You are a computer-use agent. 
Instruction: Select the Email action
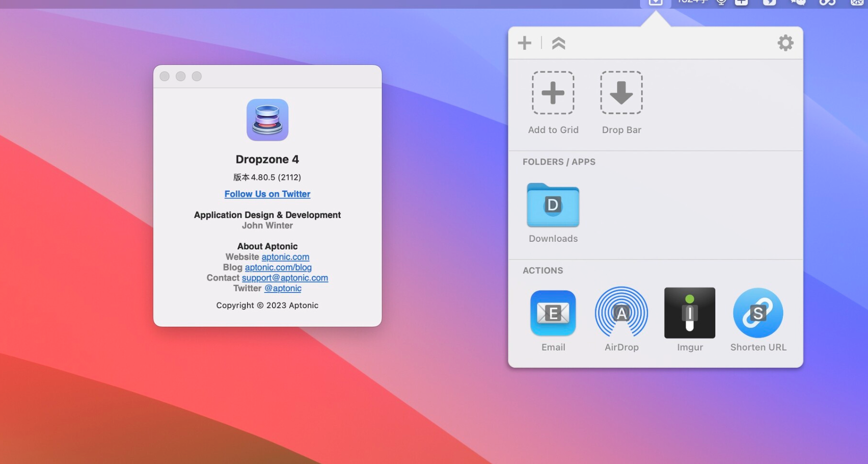coord(553,320)
